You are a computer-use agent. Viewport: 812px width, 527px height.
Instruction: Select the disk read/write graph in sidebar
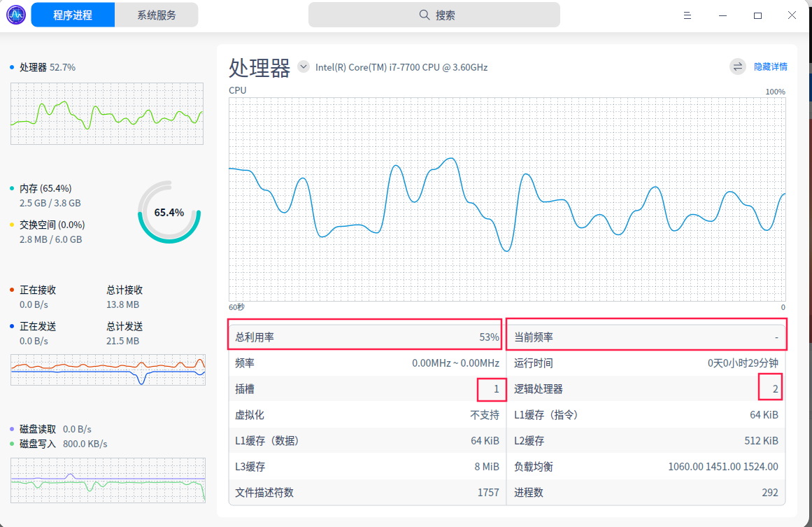click(107, 480)
